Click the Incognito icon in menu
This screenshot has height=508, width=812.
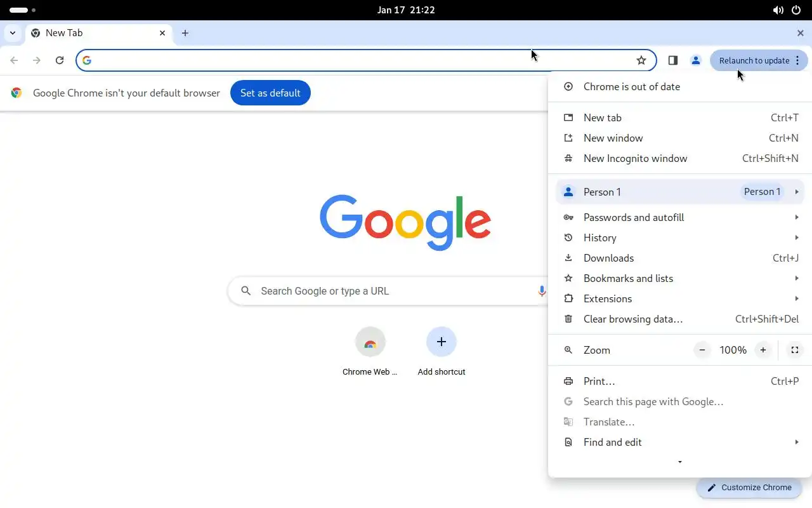[568, 158]
